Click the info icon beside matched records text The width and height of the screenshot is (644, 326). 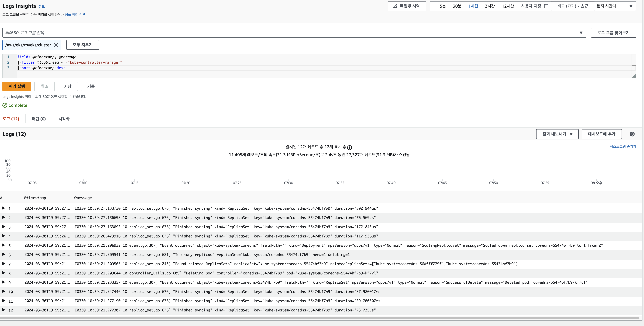pyautogui.click(x=349, y=148)
